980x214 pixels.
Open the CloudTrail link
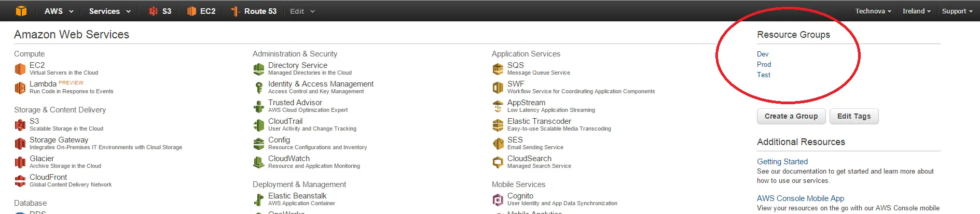click(285, 121)
